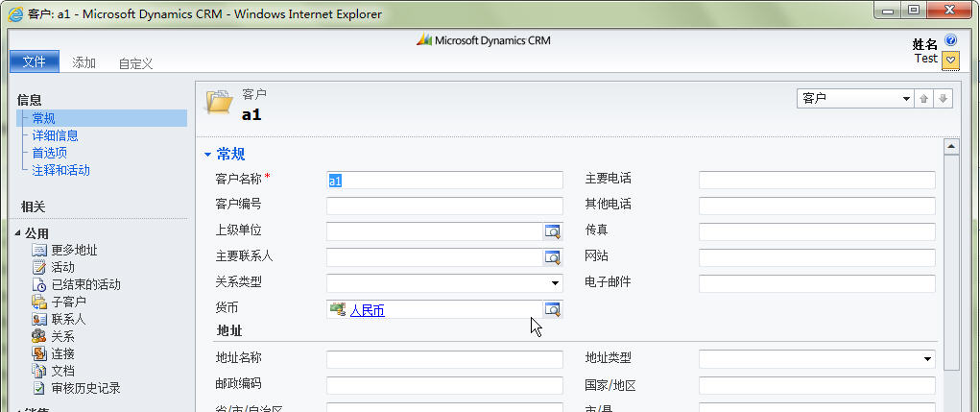
Task: Click the currency icon beside 人民币
Action: (338, 309)
